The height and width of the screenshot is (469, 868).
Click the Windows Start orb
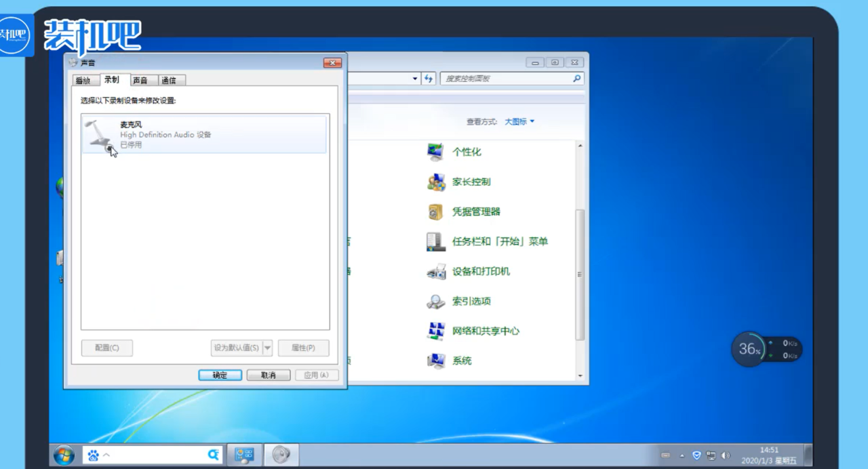(x=64, y=455)
